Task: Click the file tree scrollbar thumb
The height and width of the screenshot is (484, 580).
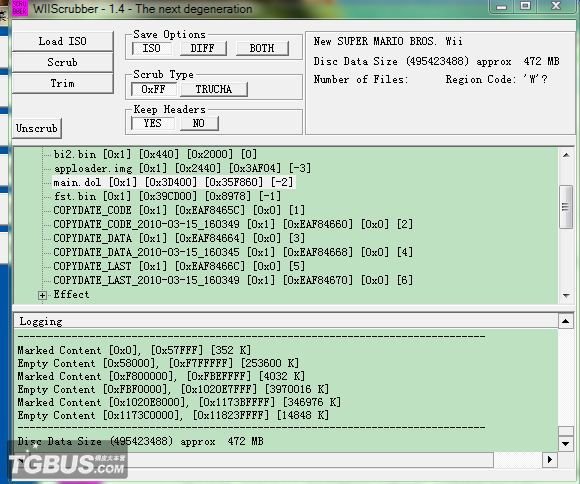Action: click(x=566, y=207)
